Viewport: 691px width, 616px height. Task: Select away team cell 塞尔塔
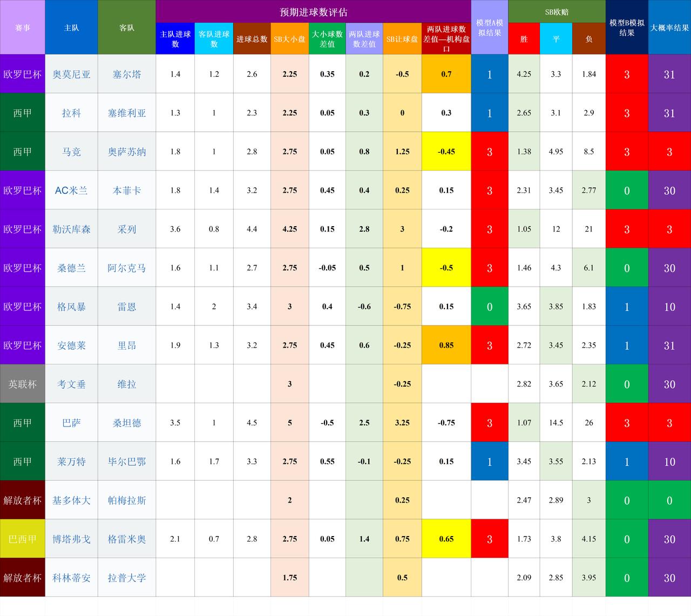(127, 74)
